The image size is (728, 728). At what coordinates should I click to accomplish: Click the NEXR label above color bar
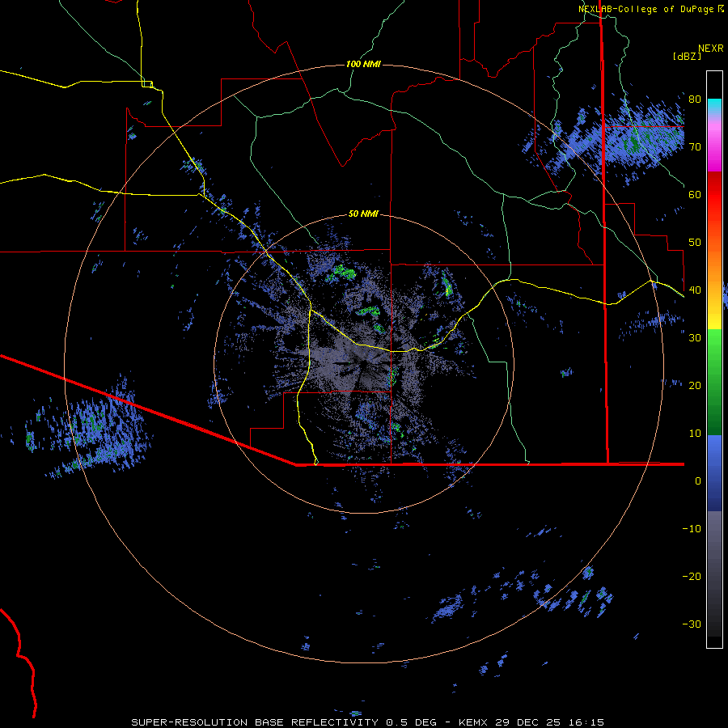point(710,49)
